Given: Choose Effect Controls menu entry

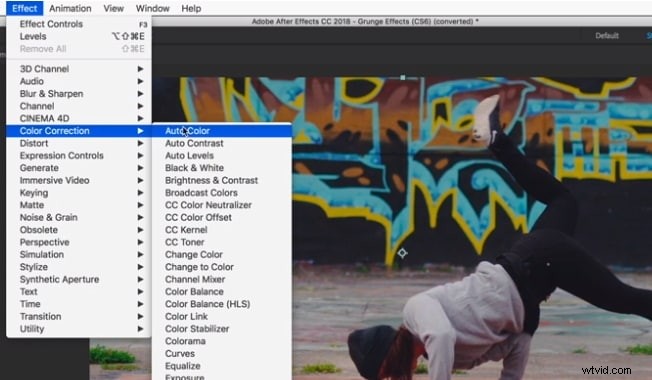Looking at the screenshot, I should 79,24.
